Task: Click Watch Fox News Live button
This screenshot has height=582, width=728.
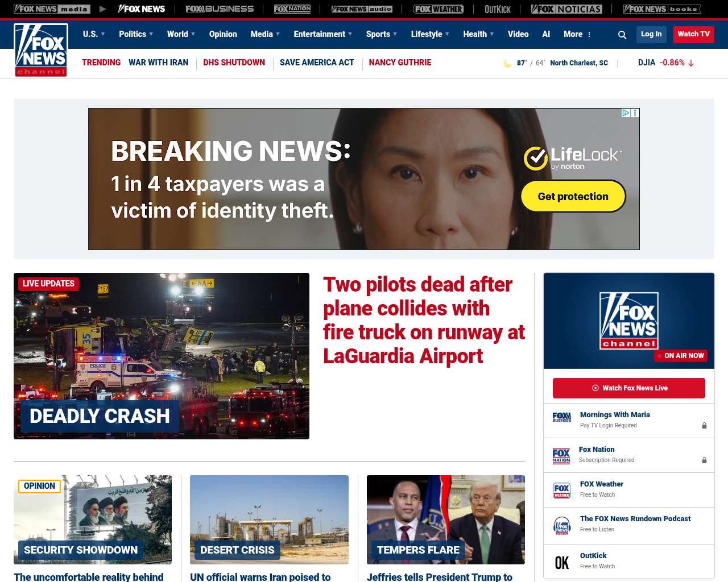Action: (x=629, y=388)
